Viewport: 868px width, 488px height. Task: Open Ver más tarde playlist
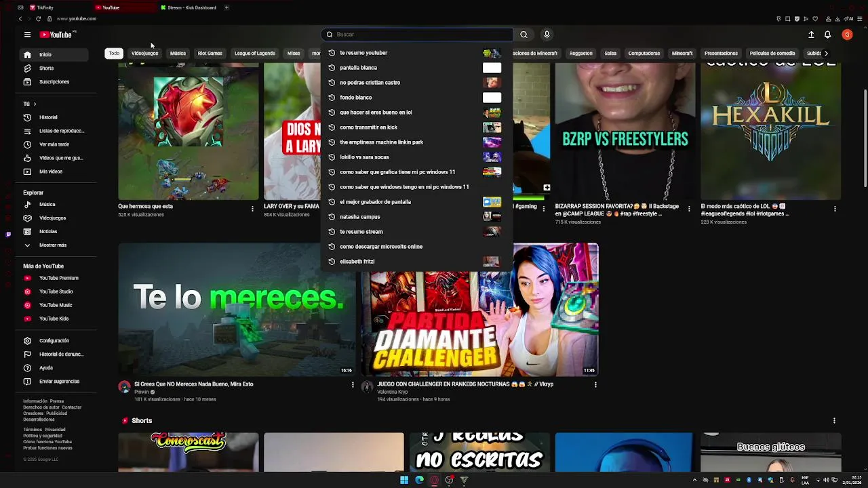(x=54, y=144)
